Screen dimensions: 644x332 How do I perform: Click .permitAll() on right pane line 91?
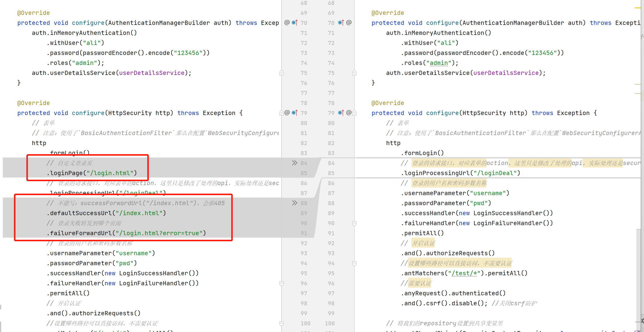(x=422, y=233)
